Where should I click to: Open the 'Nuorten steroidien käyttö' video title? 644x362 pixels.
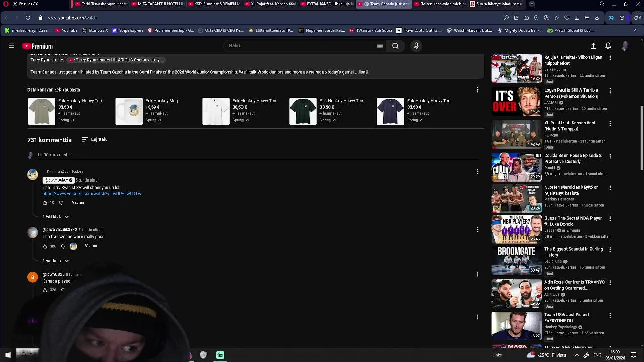571,190
